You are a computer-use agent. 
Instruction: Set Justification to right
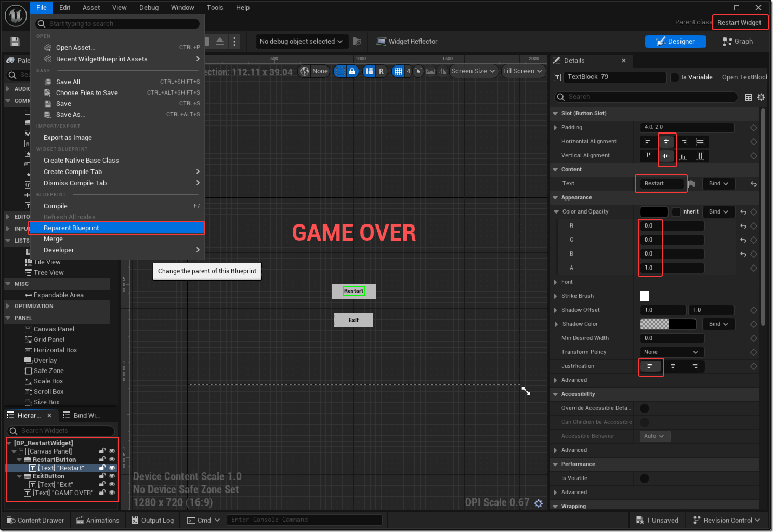pyautogui.click(x=695, y=366)
